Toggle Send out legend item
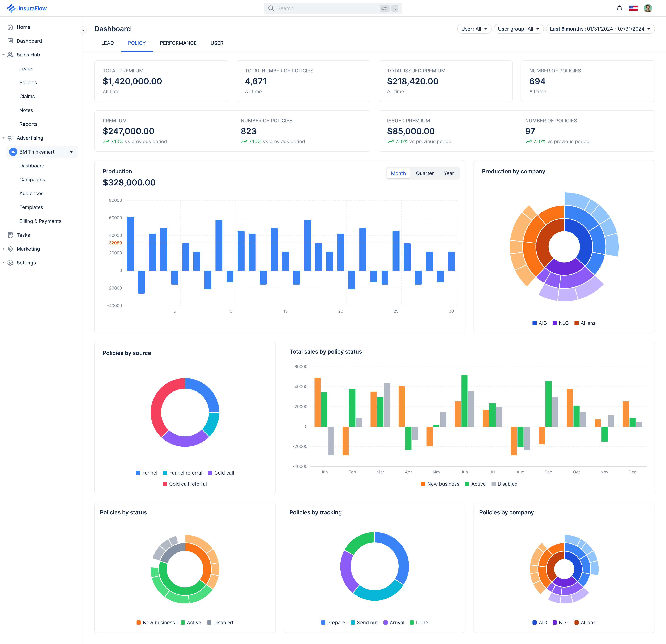This screenshot has height=644, width=666. (x=364, y=622)
